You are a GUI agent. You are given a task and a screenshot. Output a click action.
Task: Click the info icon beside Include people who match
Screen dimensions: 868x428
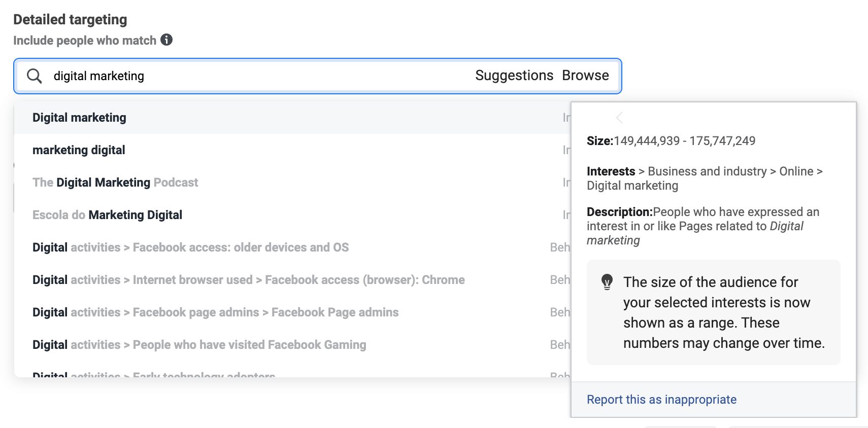pos(166,40)
